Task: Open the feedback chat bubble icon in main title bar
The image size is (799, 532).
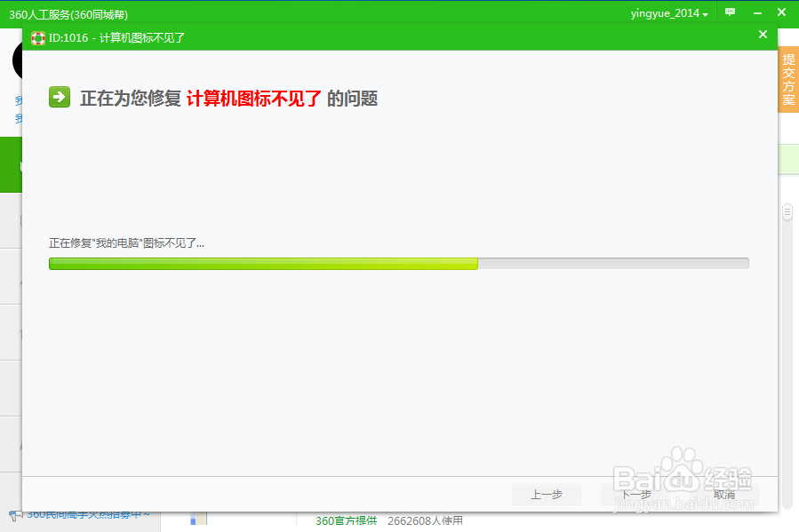Action: click(730, 12)
